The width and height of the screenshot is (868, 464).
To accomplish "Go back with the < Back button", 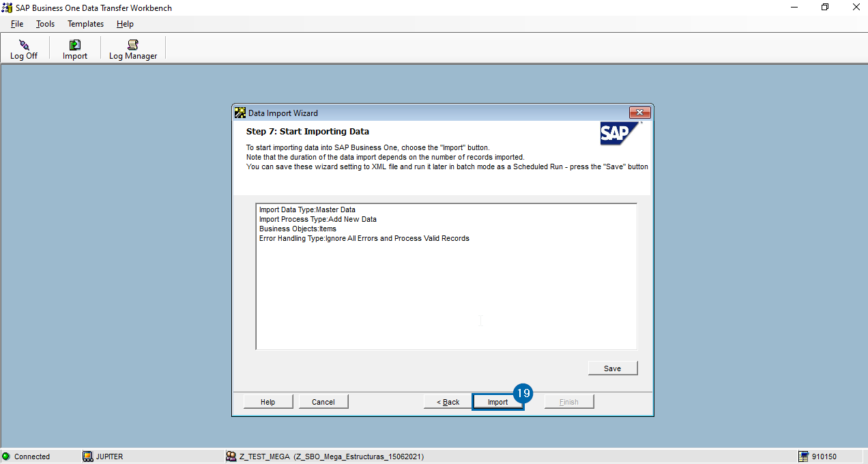I will tap(448, 402).
